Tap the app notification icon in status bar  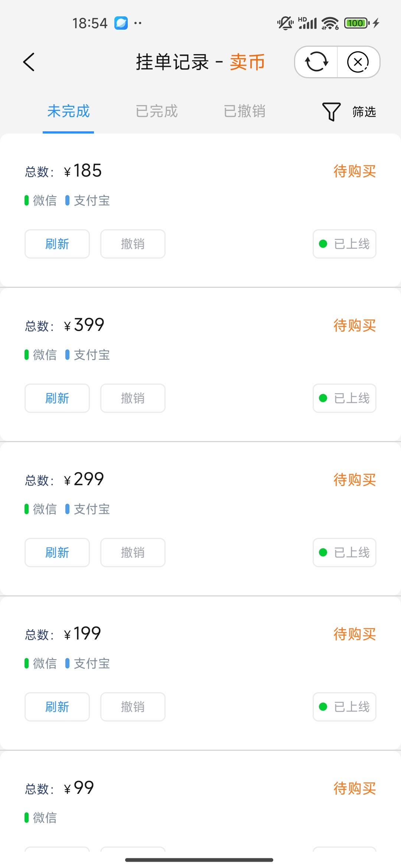point(121,23)
